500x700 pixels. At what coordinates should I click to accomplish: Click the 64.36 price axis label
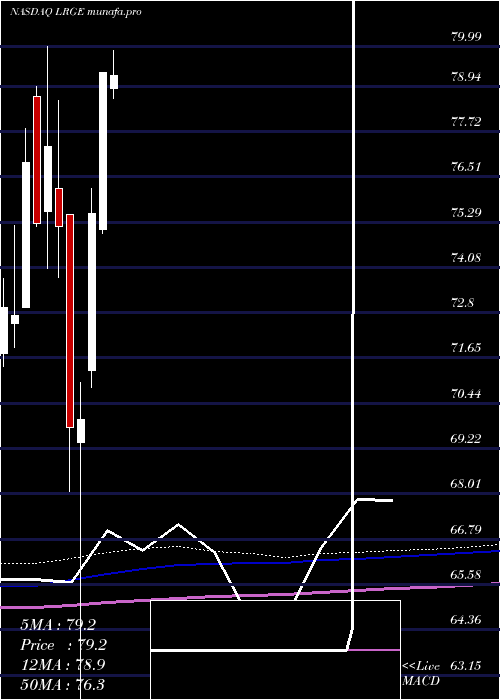[466, 620]
